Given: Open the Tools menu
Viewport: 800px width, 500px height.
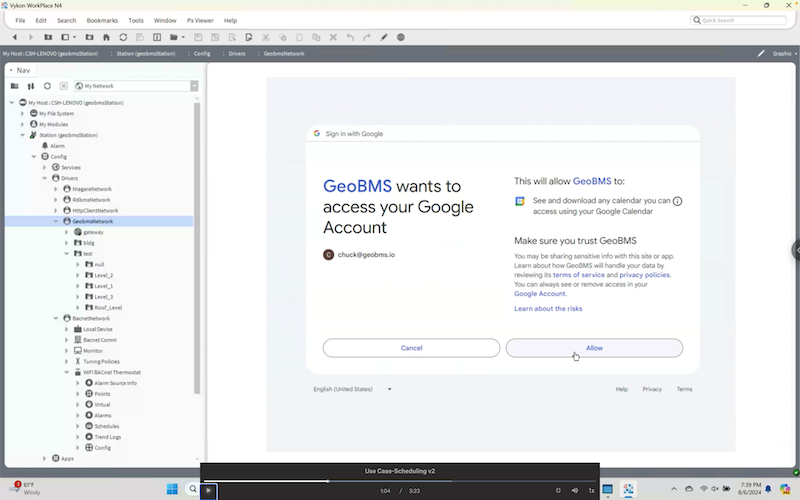Looking at the screenshot, I should [136, 20].
